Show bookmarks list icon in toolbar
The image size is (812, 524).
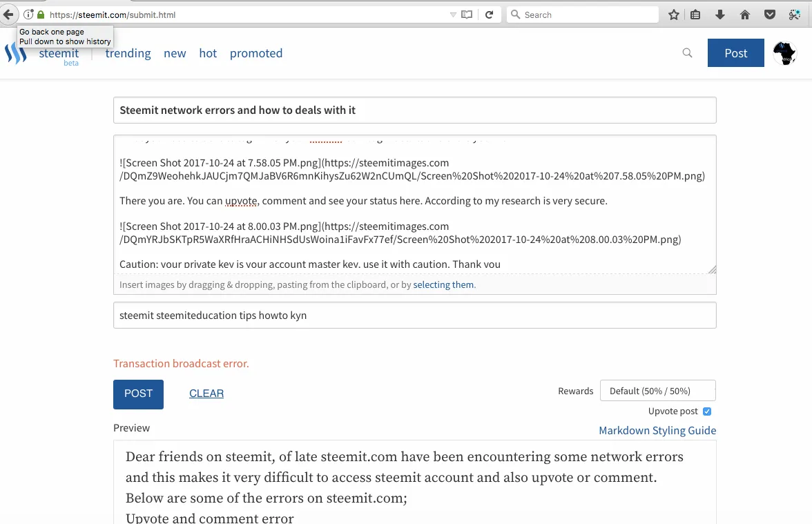pyautogui.click(x=695, y=14)
